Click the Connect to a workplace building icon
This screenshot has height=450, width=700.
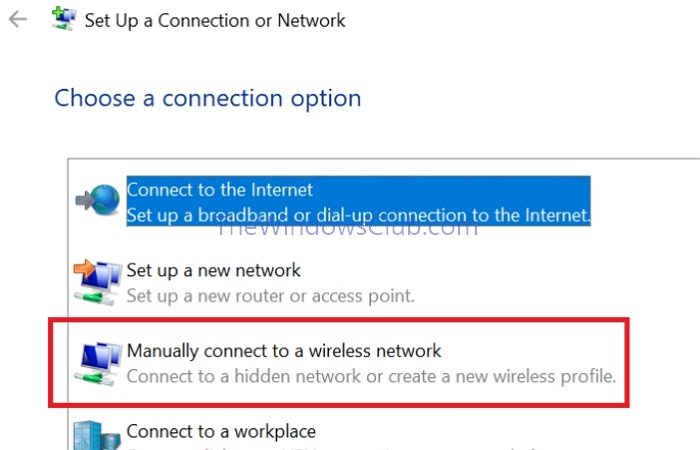pos(97,434)
